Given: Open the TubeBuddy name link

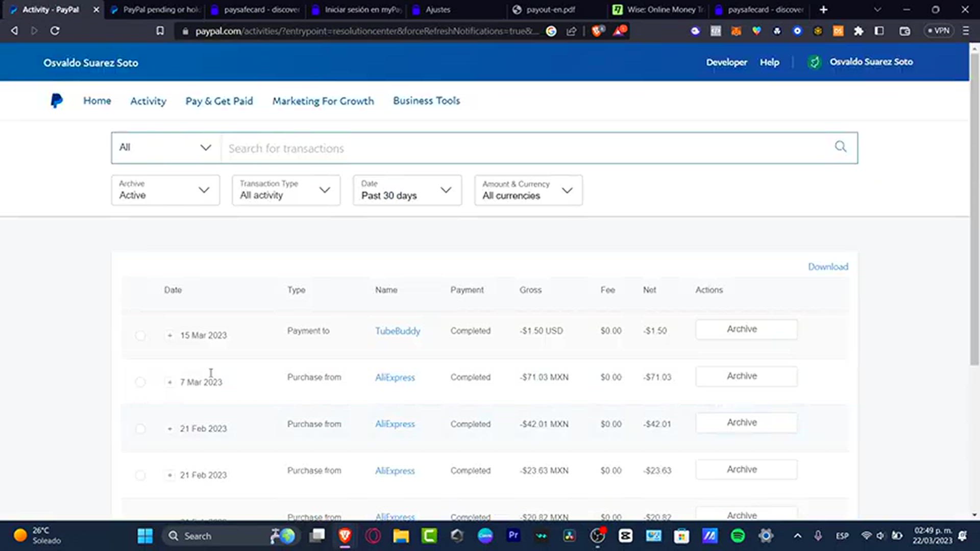Looking at the screenshot, I should click(398, 331).
